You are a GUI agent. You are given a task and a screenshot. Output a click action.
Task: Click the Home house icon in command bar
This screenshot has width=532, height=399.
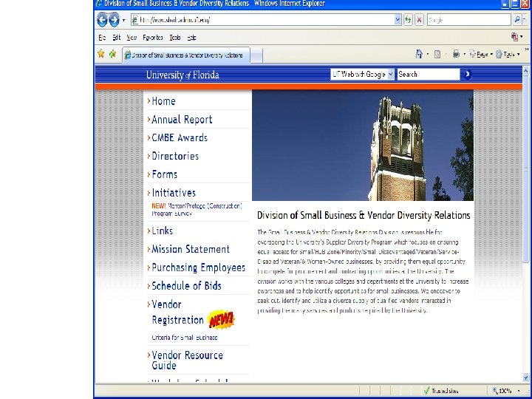pos(420,54)
